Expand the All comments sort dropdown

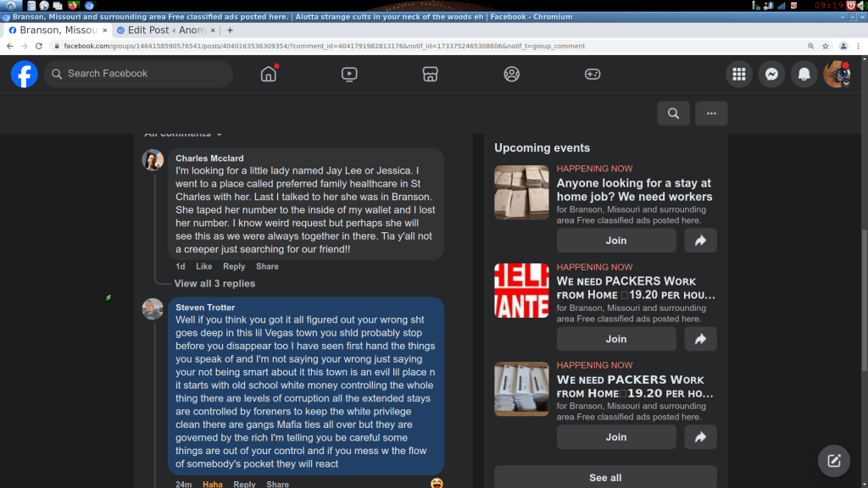(183, 134)
